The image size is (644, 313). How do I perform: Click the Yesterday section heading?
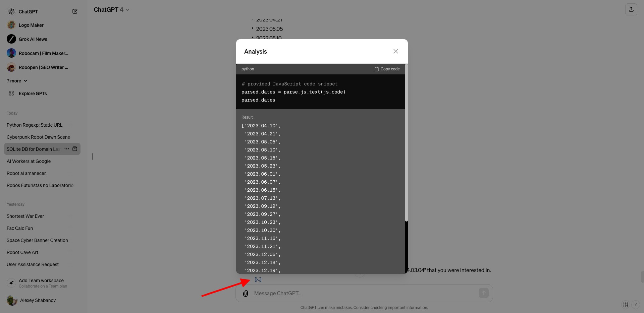(15, 204)
